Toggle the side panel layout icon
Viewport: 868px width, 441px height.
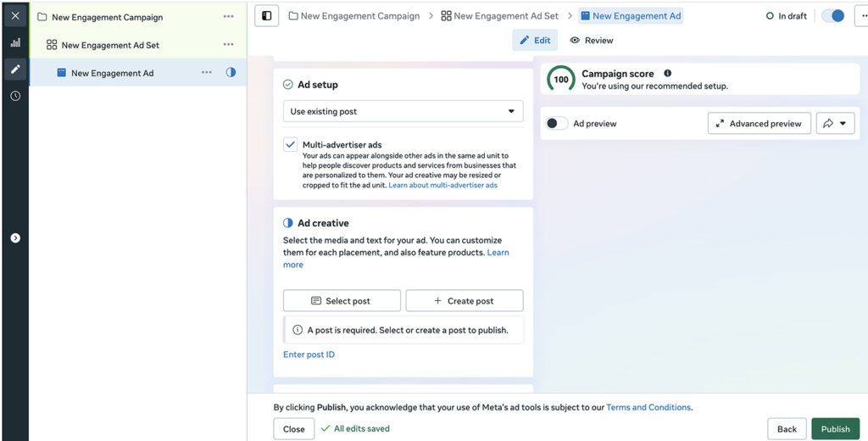(x=266, y=16)
